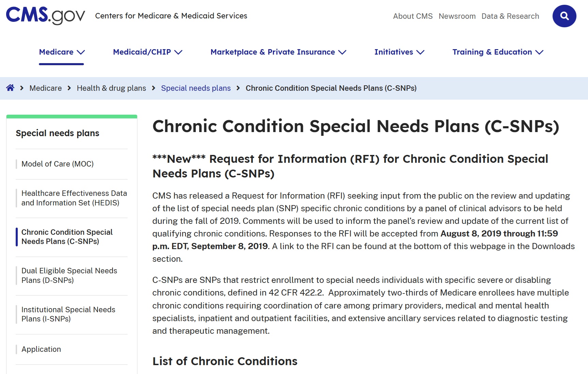Open Institutional Special Needs Plans (I-SNPs)

pos(68,314)
